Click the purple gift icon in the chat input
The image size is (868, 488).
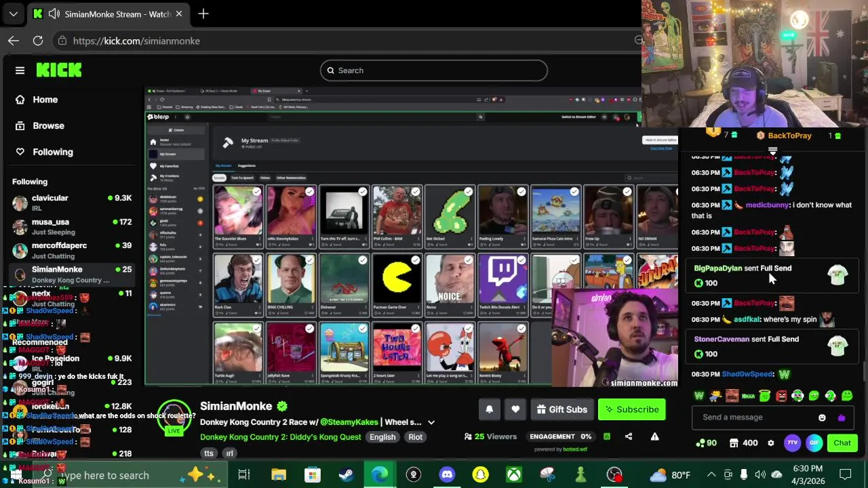click(842, 418)
